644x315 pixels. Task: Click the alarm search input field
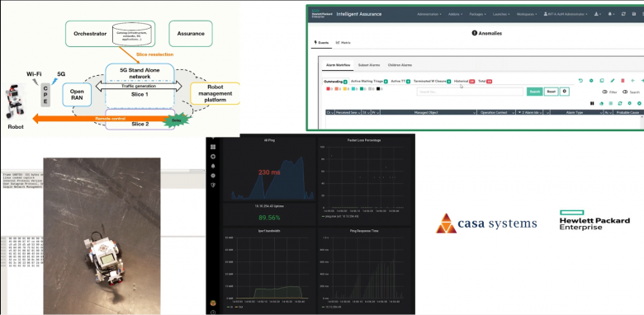470,92
